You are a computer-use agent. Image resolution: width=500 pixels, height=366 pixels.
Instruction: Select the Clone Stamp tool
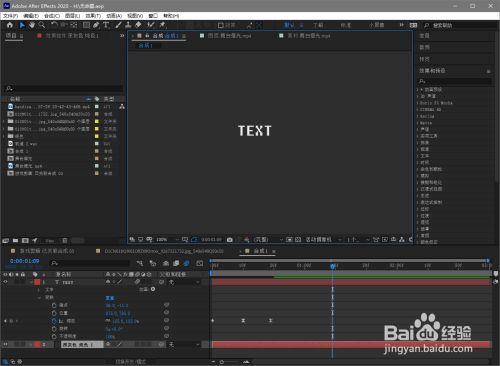(x=128, y=25)
